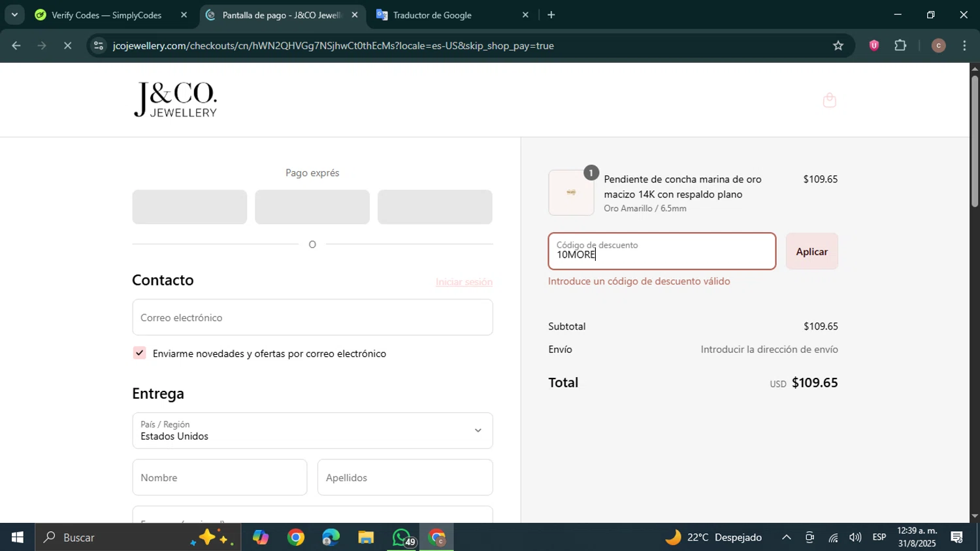Open Wi-Fi network settings tray icon
Image resolution: width=980 pixels, height=551 pixels.
click(x=833, y=537)
